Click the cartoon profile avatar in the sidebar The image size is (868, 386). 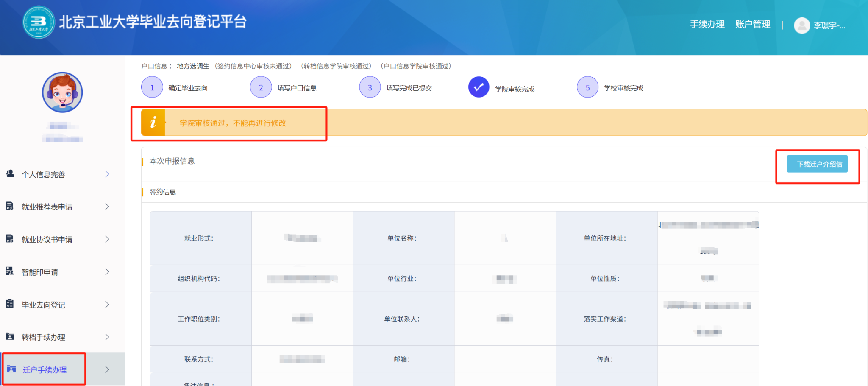(62, 92)
